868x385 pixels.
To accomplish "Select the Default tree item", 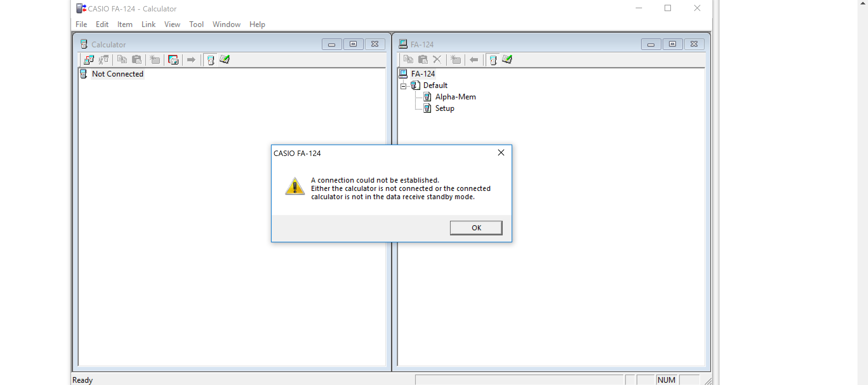I will (x=435, y=85).
